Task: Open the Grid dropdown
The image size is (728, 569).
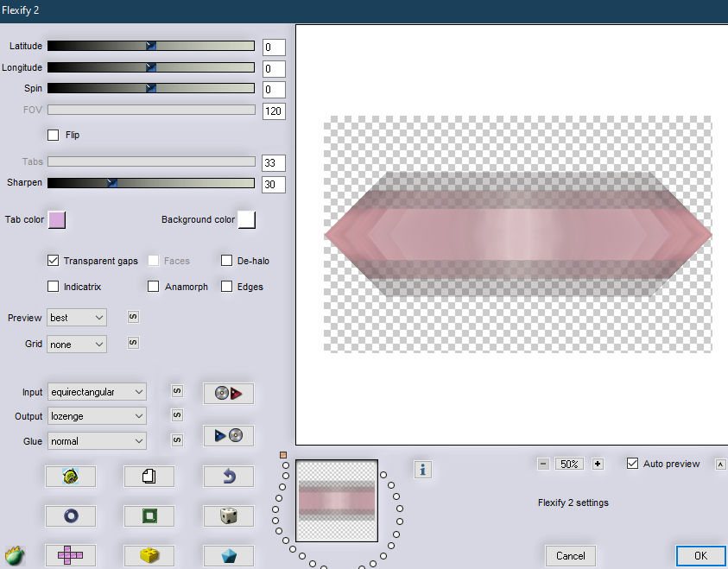Action: [77, 345]
